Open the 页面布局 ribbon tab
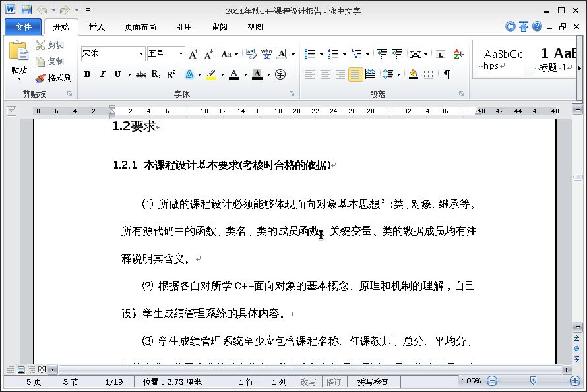 click(140, 27)
